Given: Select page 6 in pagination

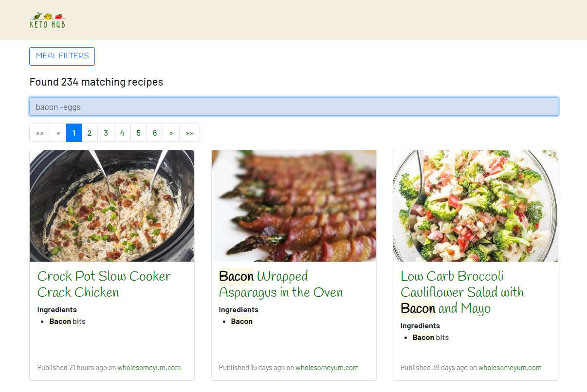Looking at the screenshot, I should coord(155,133).
